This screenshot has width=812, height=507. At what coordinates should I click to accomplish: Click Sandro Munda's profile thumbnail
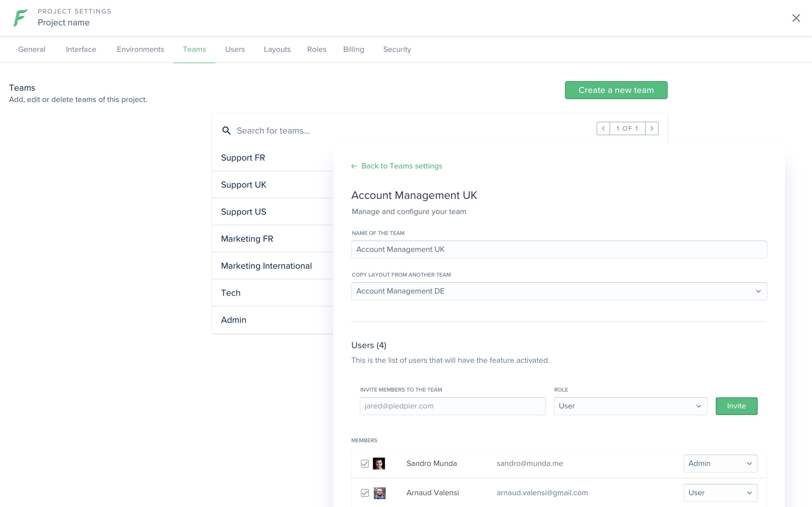379,462
